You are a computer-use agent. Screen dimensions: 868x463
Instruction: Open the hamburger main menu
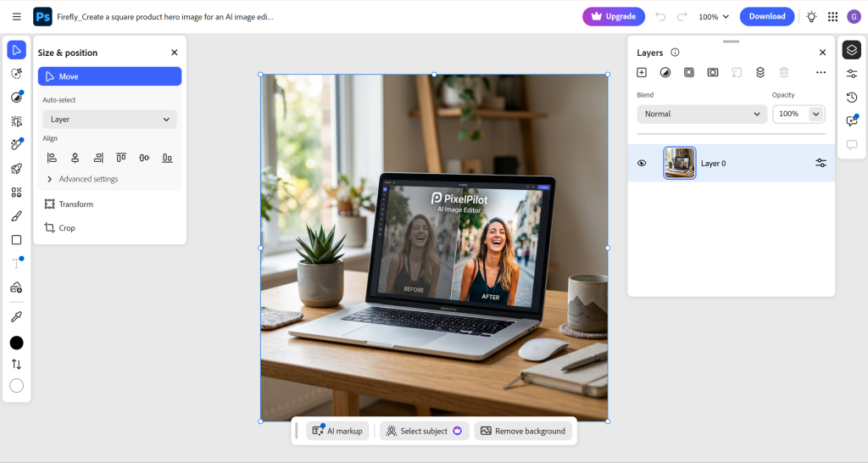[x=17, y=17]
